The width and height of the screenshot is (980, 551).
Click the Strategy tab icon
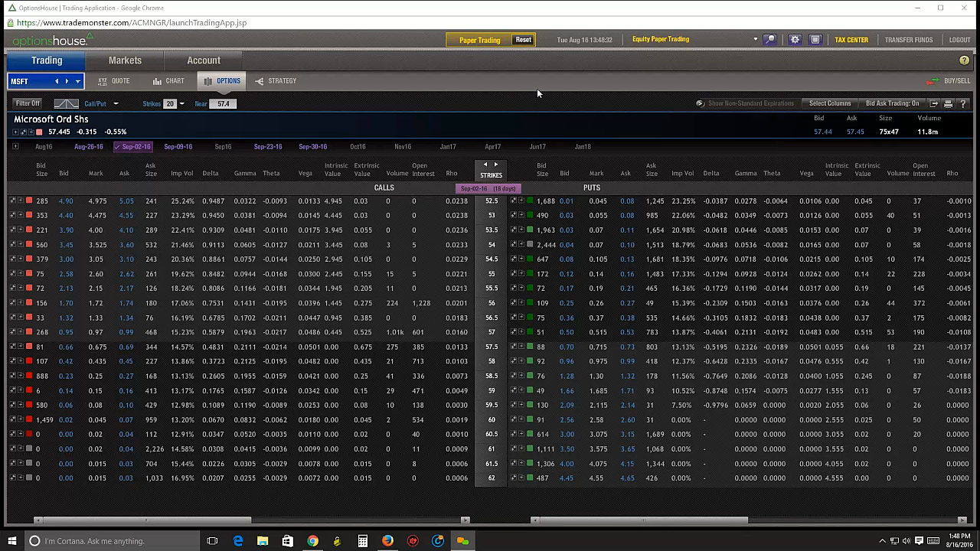coord(260,81)
